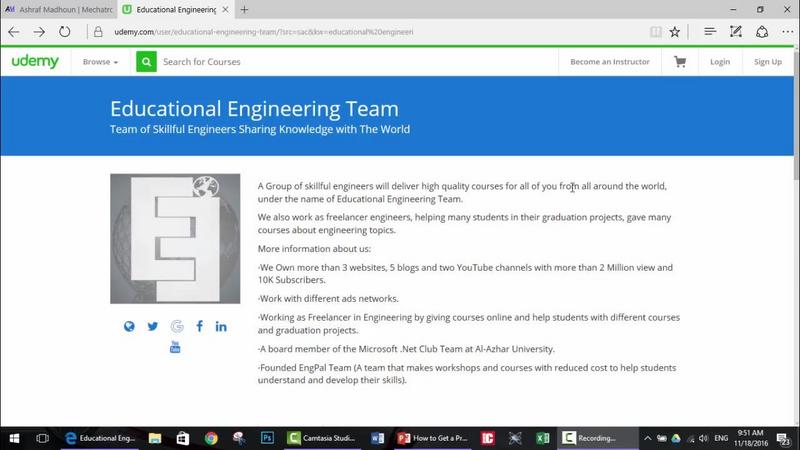
Task: Click the green search magnifier button
Action: coord(146,62)
